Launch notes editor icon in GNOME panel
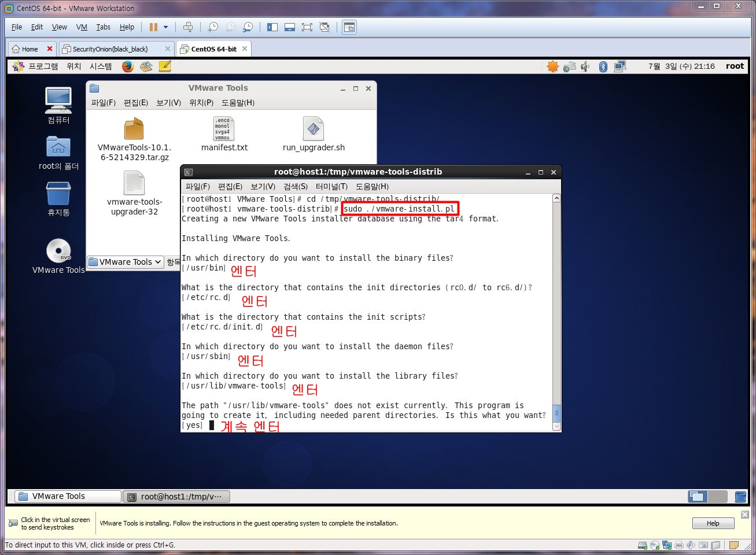 165,66
